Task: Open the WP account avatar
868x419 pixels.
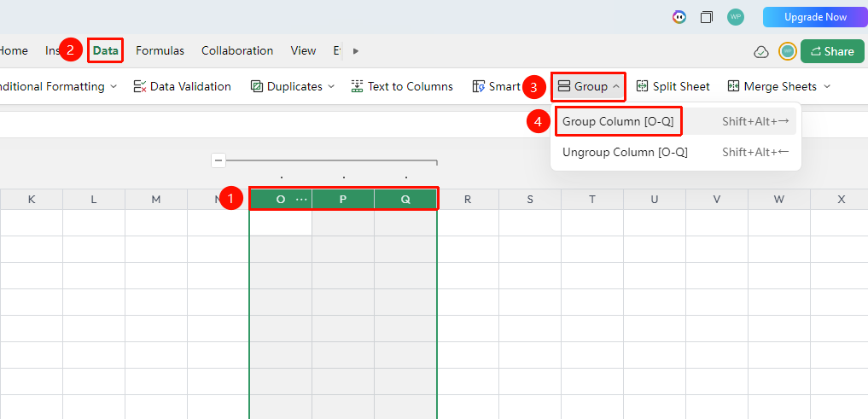Action: click(736, 17)
